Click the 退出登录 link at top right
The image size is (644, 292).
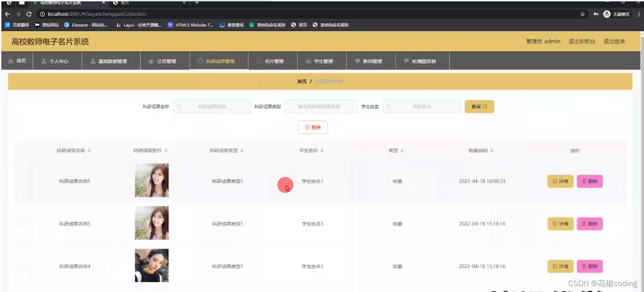pos(614,41)
